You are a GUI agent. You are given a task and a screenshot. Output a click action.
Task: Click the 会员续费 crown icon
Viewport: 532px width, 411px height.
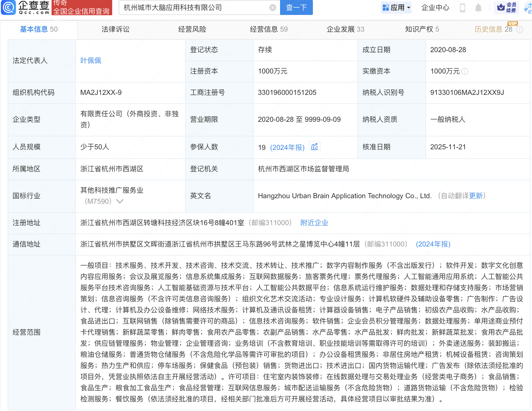pos(501,8)
